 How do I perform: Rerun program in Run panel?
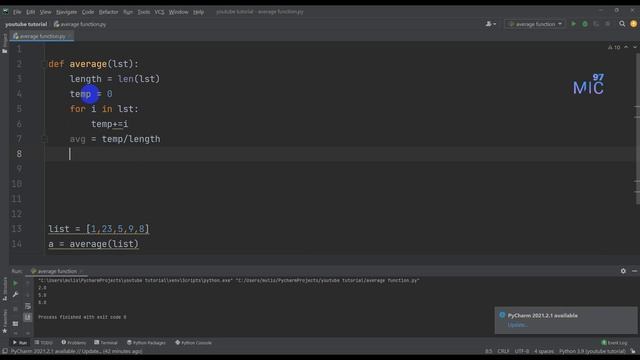pyautogui.click(x=16, y=283)
